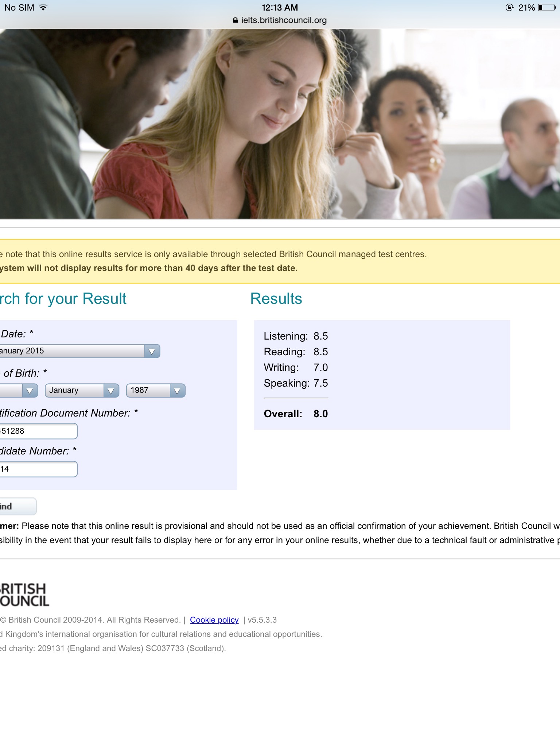Click the Identification Document Number field
This screenshot has width=560, height=747.
[x=39, y=431]
